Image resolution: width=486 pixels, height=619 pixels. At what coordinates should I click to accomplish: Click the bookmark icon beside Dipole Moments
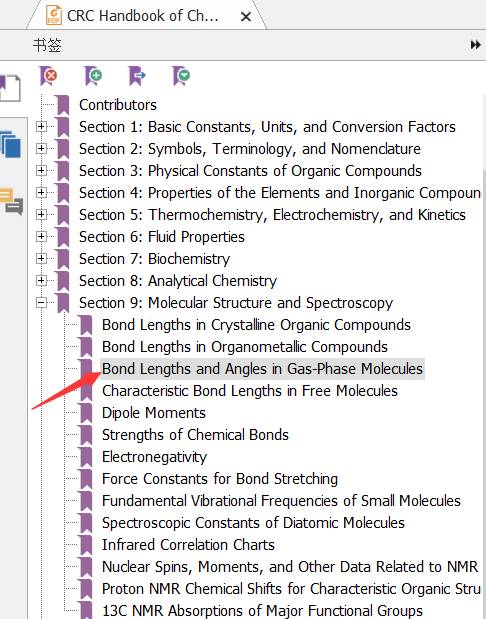pos(86,413)
